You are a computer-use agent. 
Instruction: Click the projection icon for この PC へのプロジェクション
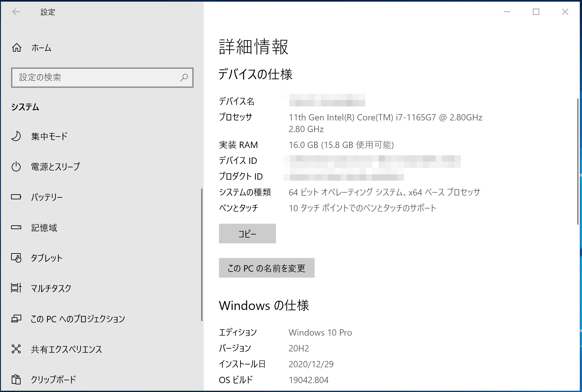click(16, 318)
